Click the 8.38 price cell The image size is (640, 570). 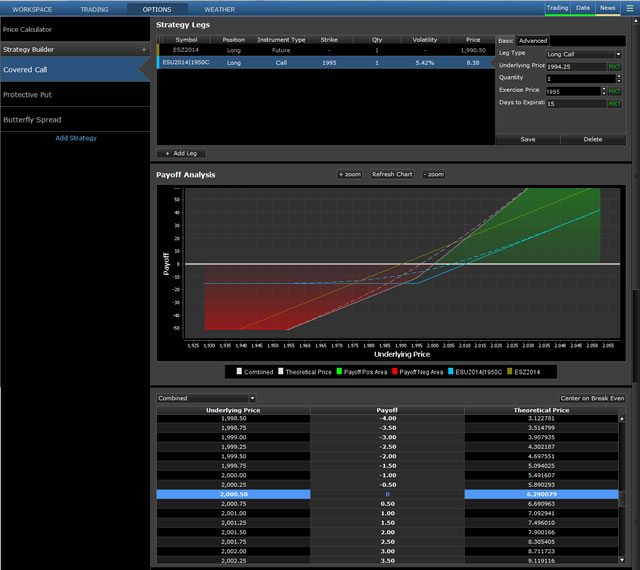tap(473, 63)
